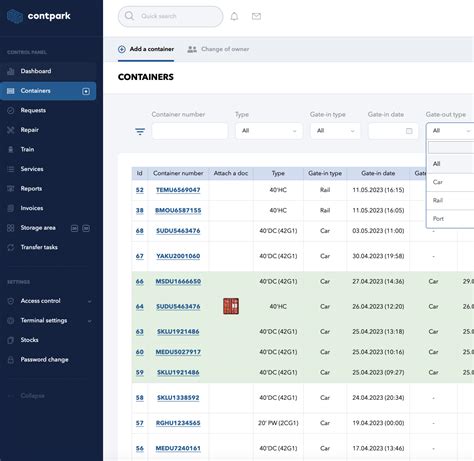Viewport: 474px width, 461px height.
Task: Click the plus icon beside Containers
Action: (x=86, y=91)
